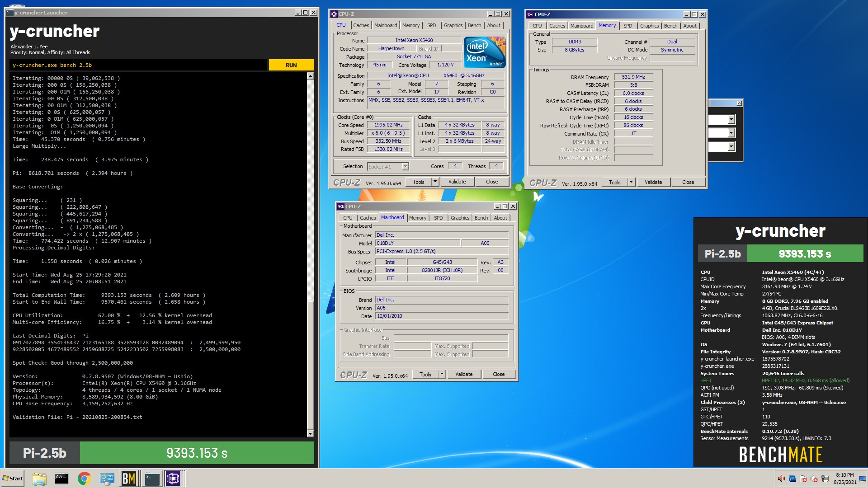Open Tools dropdown arrow in the Mainboard window
This screenshot has height=488, width=868.
[442, 374]
